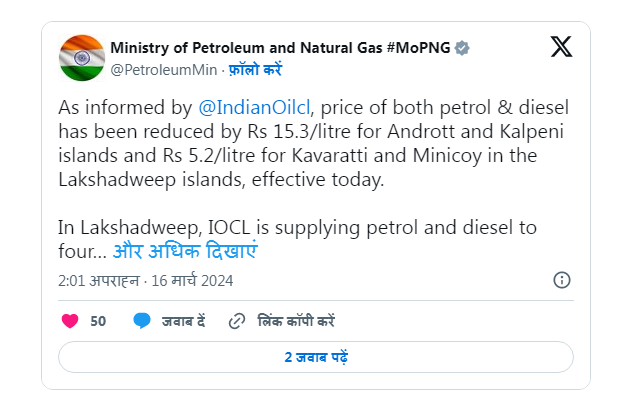Open the India flag profile avatar

pyautogui.click(x=81, y=58)
